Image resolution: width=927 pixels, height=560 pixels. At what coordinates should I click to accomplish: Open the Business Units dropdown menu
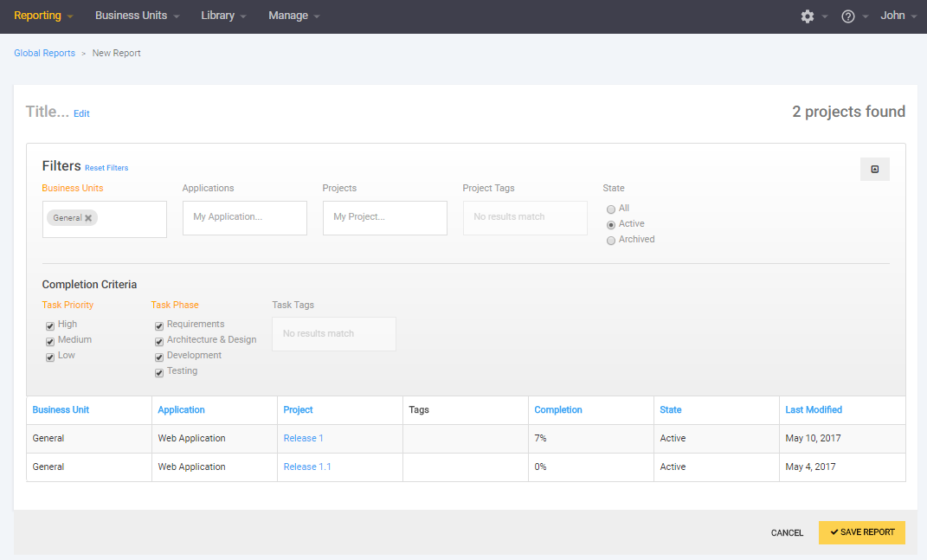point(137,16)
